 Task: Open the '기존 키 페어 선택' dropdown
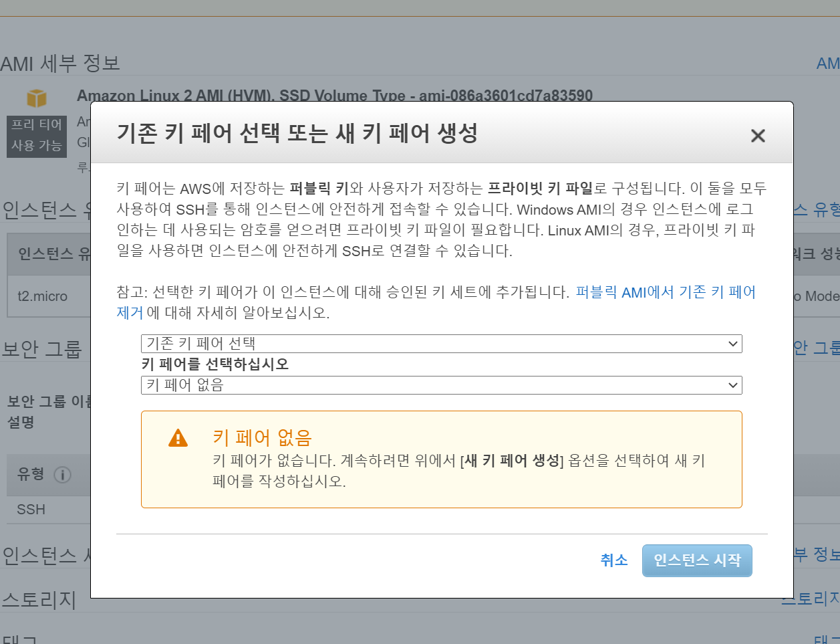tap(442, 344)
